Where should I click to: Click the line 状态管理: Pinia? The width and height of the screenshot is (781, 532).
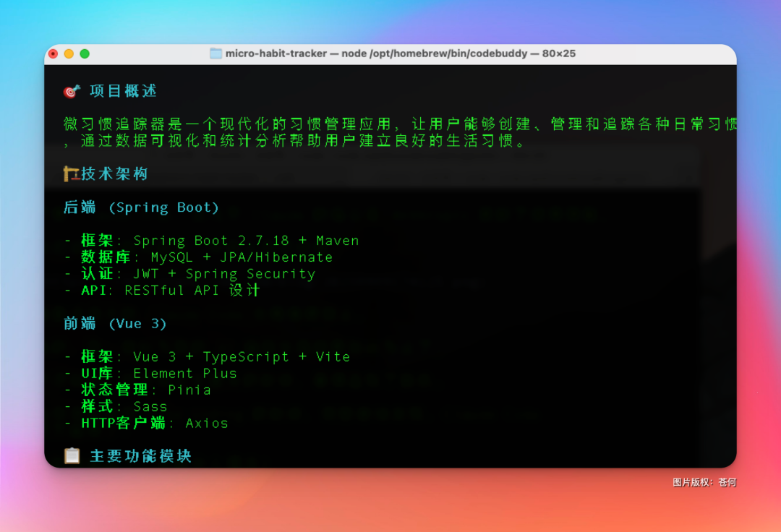point(137,390)
